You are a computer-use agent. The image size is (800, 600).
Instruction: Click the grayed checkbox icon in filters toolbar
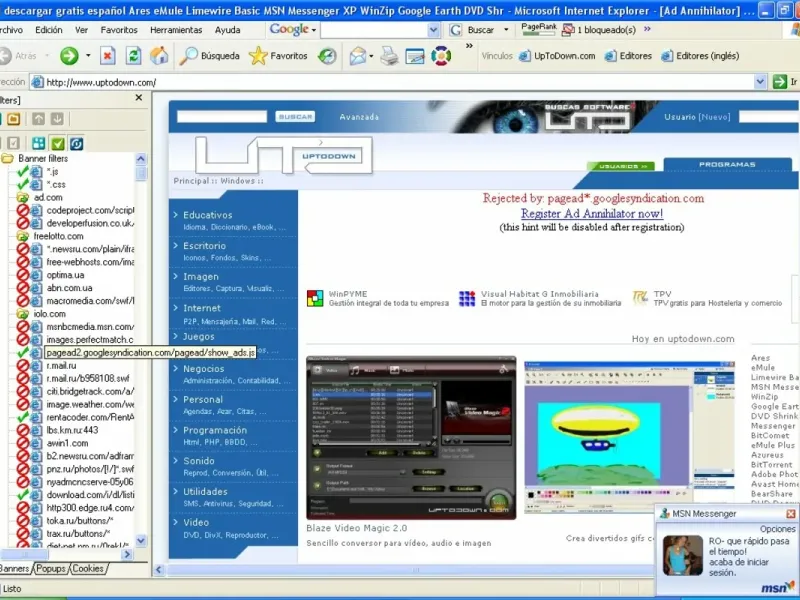click(14, 143)
